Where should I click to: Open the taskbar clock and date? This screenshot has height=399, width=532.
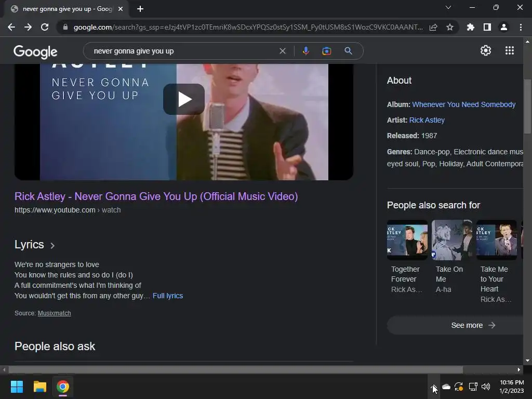point(512,387)
